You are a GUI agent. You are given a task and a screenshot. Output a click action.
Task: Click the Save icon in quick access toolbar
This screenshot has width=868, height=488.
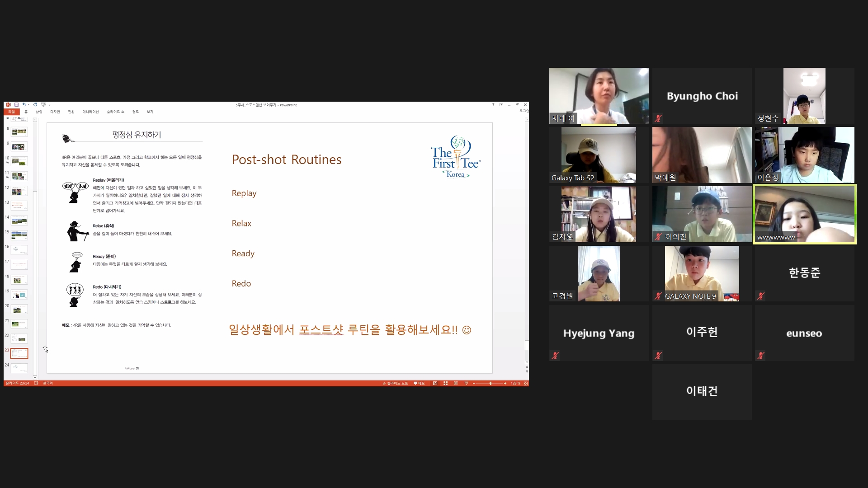(x=16, y=105)
